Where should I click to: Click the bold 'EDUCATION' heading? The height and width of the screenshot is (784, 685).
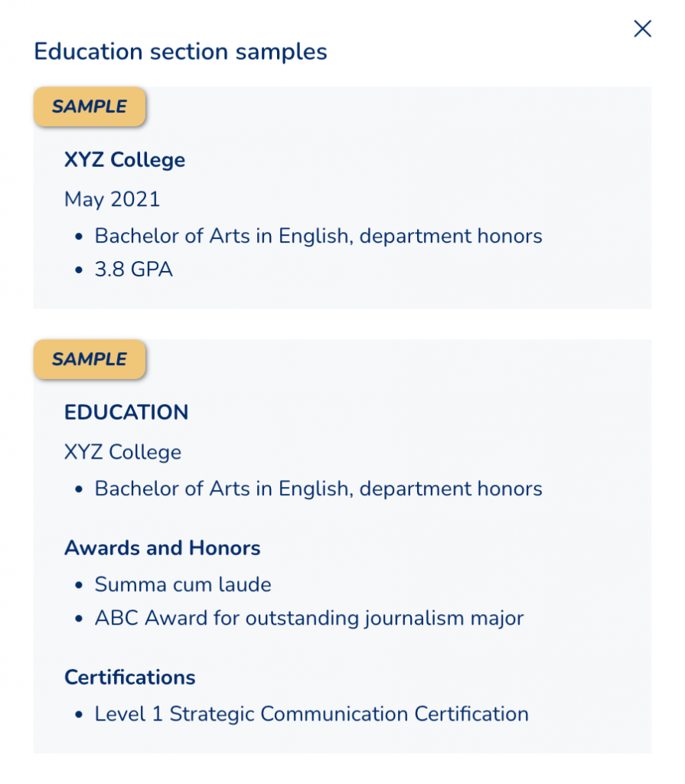[126, 413]
